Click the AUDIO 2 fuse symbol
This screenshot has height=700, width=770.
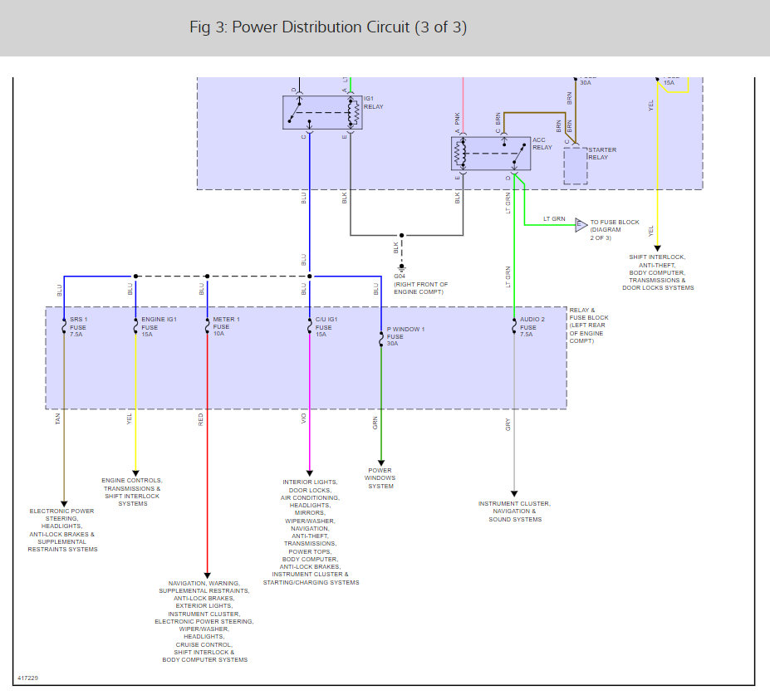(514, 326)
